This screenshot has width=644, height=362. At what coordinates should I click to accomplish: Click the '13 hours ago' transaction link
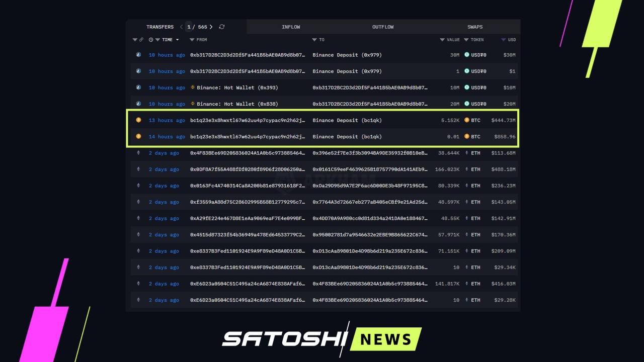[167, 120]
